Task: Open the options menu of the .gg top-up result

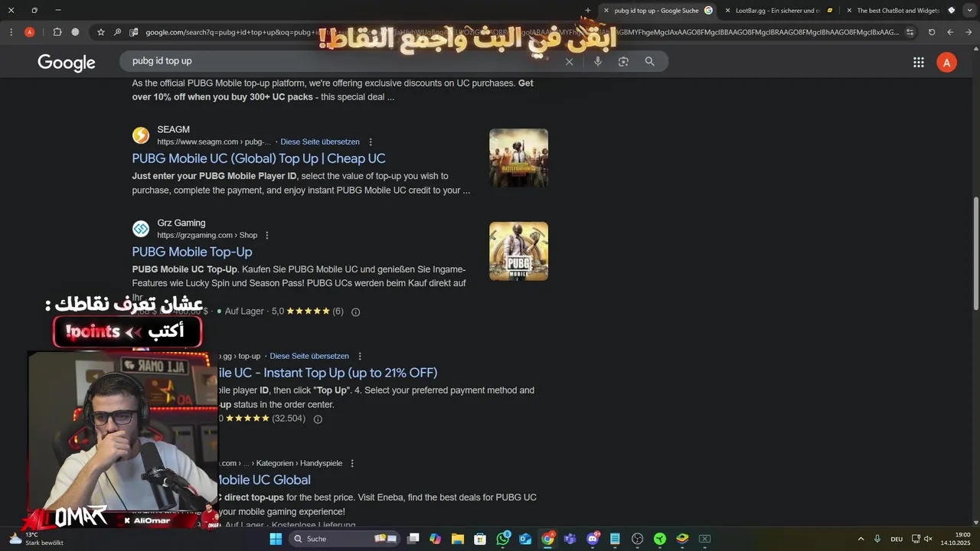Action: 360,356
